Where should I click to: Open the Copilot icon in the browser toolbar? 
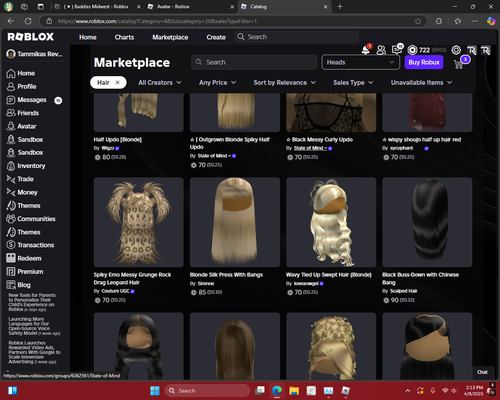point(491,21)
